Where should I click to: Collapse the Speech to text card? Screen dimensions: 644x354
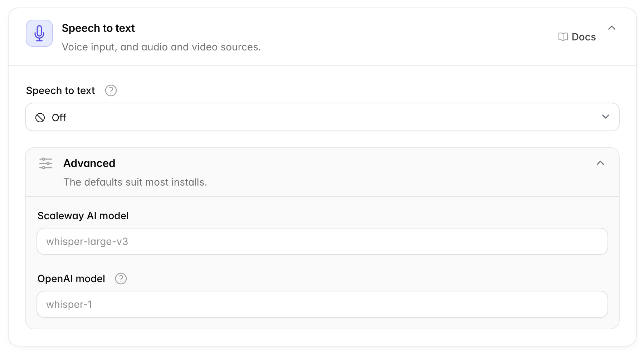coord(612,28)
